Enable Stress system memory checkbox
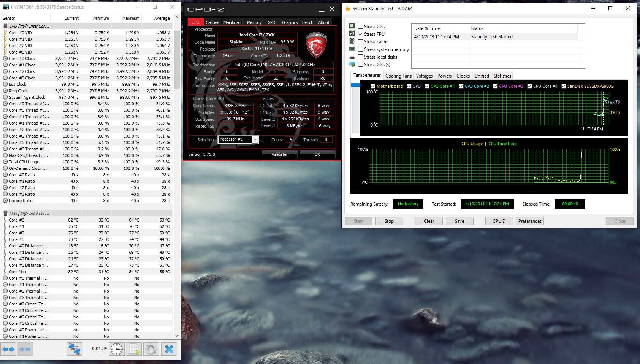Image resolution: width=640 pixels, height=364 pixels. [x=360, y=49]
